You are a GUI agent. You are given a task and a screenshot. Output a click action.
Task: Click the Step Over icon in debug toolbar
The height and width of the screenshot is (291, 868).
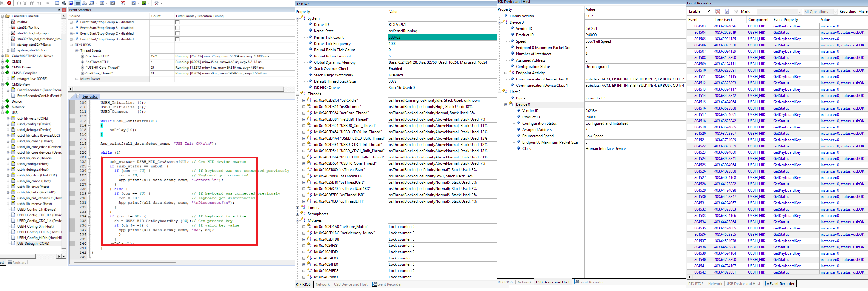[26, 3]
